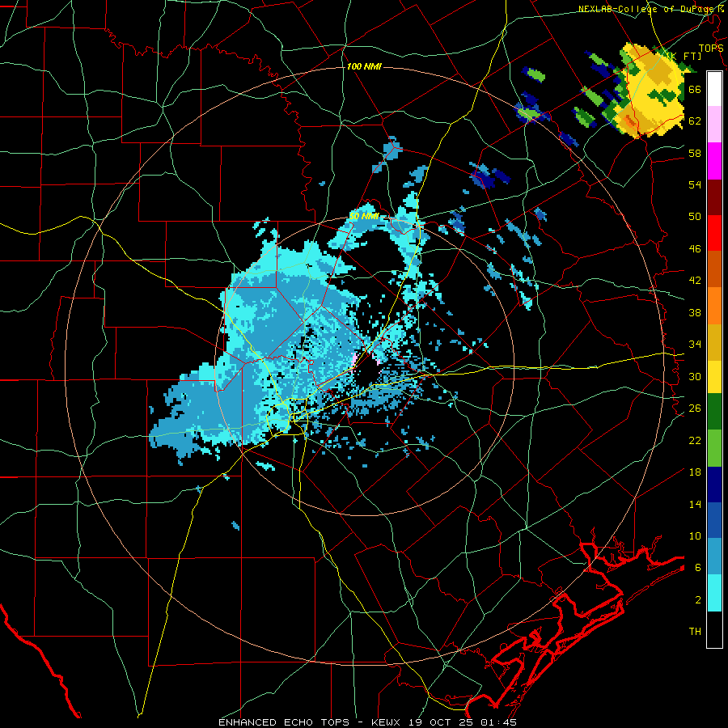Pick the gold legend swatch
Viewport: 728px width, 728px height.
(714, 342)
